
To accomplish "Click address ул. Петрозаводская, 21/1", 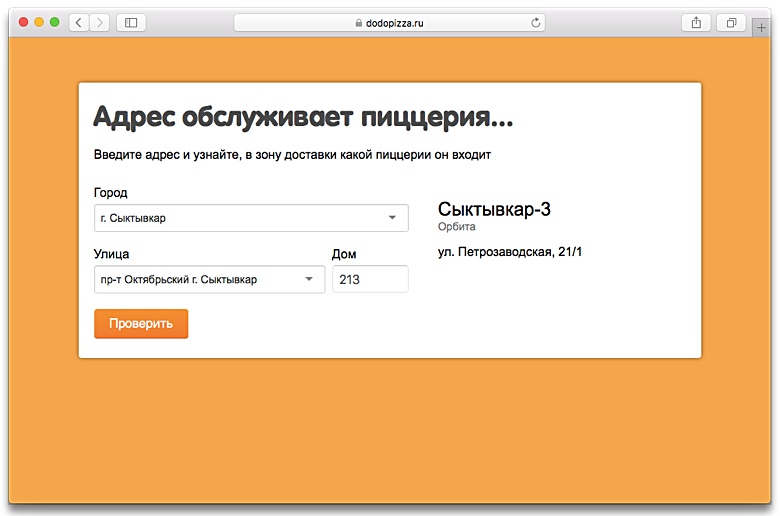I will 510,252.
